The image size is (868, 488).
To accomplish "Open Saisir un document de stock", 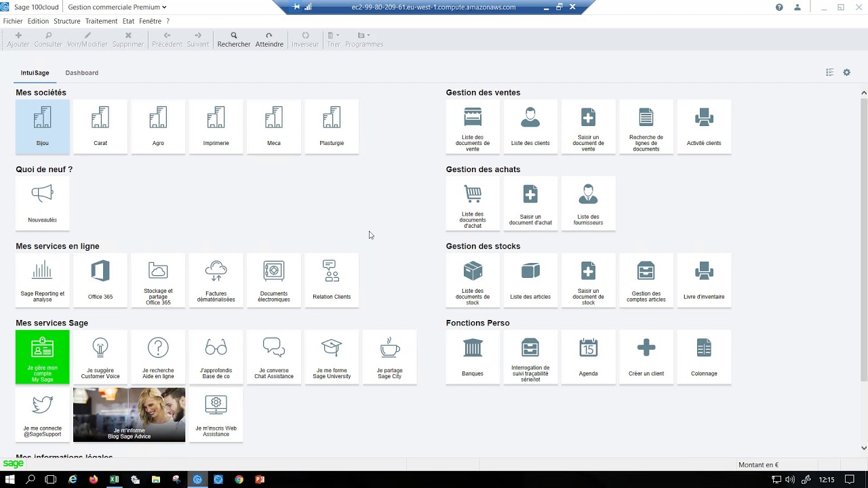I will [588, 281].
